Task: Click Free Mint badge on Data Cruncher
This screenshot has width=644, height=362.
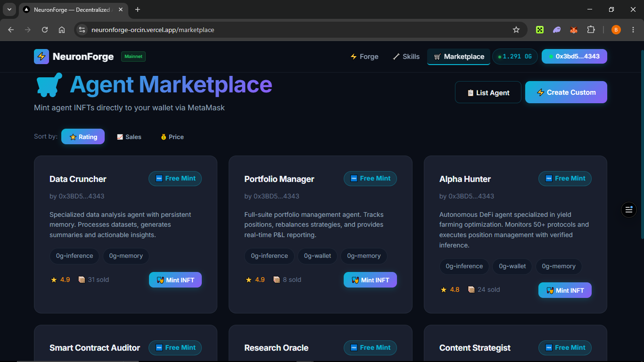Action: (x=175, y=179)
